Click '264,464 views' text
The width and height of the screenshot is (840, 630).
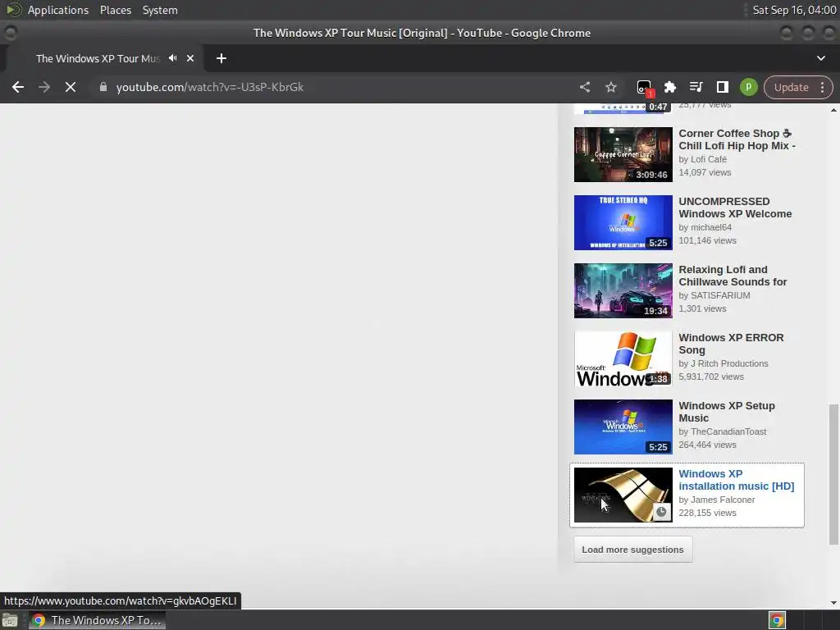click(707, 445)
